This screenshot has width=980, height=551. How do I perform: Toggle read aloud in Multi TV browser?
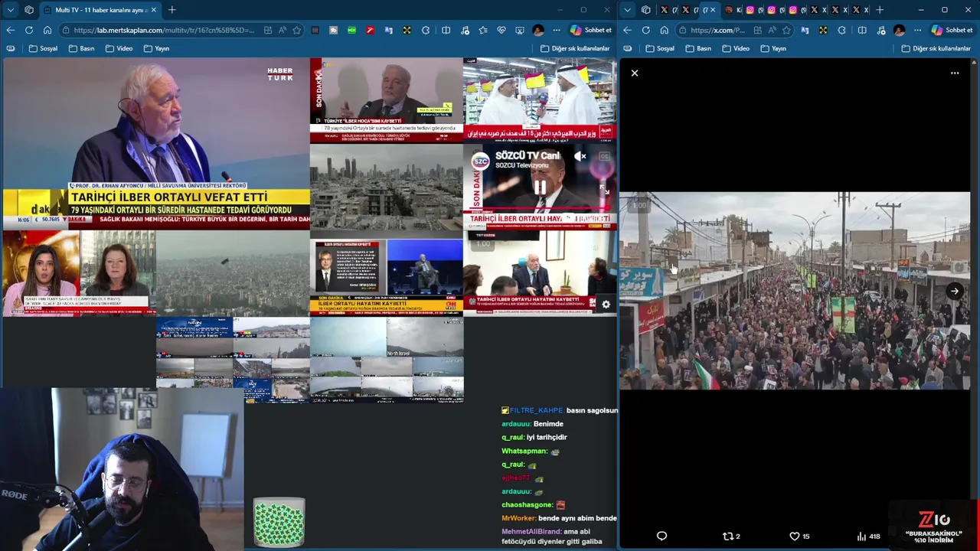pos(283,30)
